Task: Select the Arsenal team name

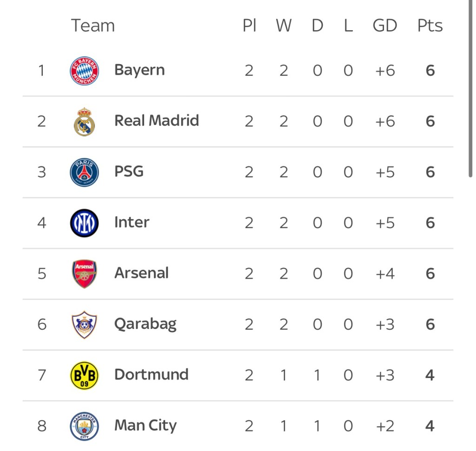Action: [x=141, y=273]
